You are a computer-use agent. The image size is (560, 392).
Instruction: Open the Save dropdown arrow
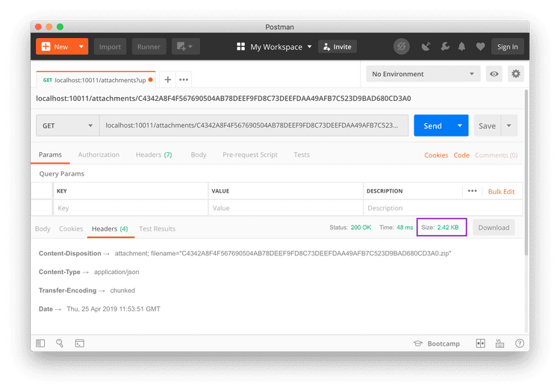coord(509,125)
